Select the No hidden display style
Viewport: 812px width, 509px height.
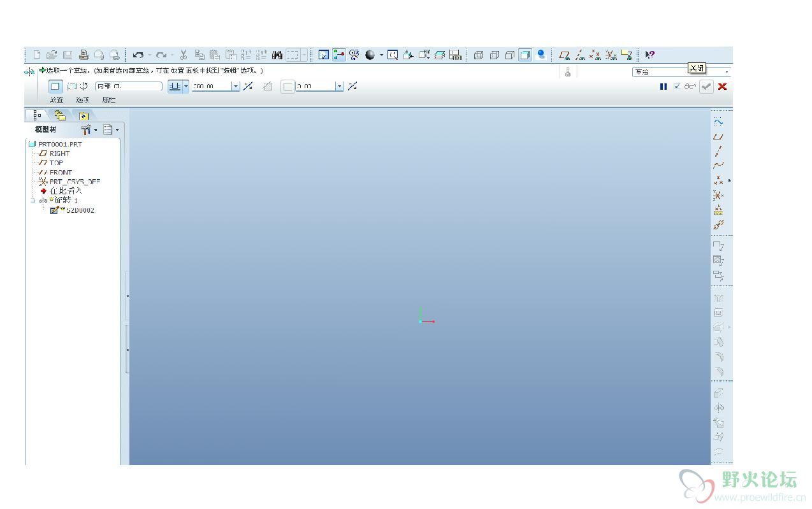(509, 55)
